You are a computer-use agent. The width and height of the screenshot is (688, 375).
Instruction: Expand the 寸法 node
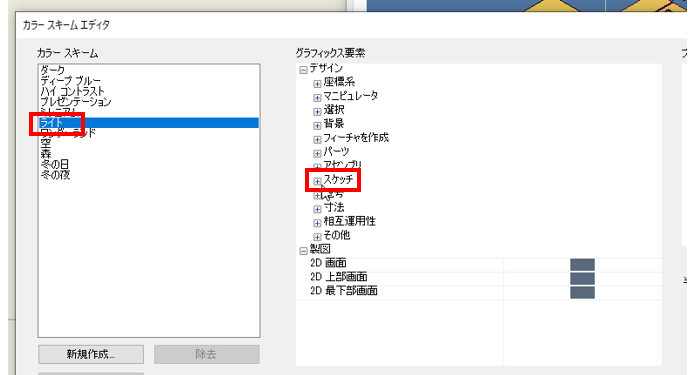317,209
